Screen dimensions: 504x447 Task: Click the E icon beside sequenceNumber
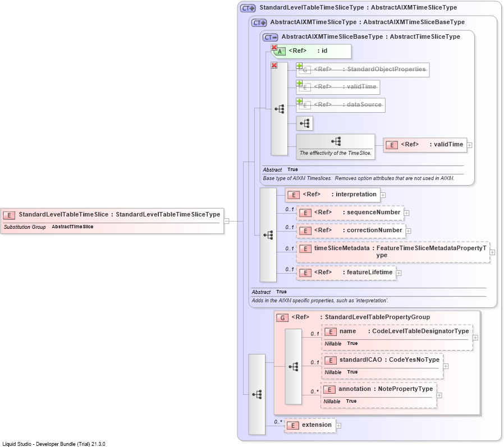tap(305, 213)
